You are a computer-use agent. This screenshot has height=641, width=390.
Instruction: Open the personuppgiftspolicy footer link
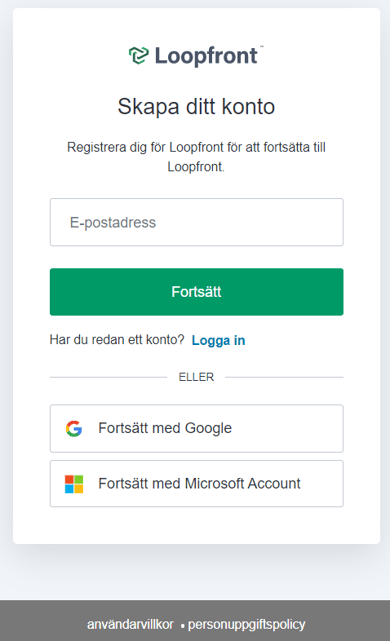coord(247,624)
